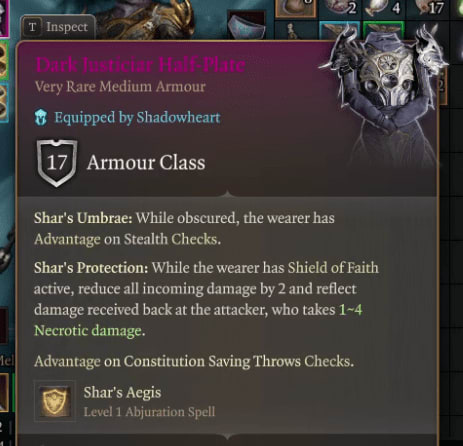
Task: Click caret divider below Armour Class
Action: pyautogui.click(x=227, y=194)
